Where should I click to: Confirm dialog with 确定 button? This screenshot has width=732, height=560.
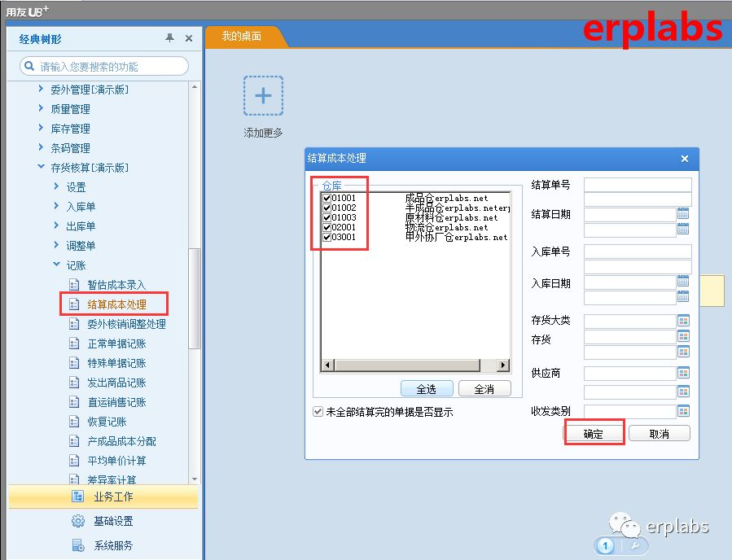tap(594, 434)
